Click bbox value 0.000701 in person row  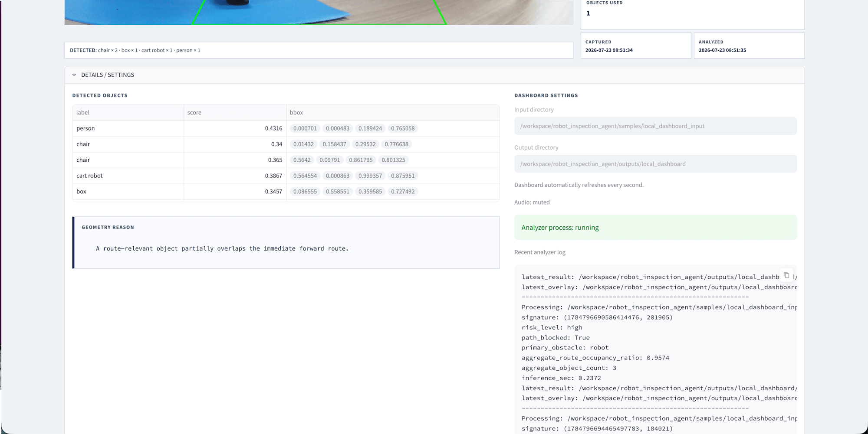tap(305, 128)
